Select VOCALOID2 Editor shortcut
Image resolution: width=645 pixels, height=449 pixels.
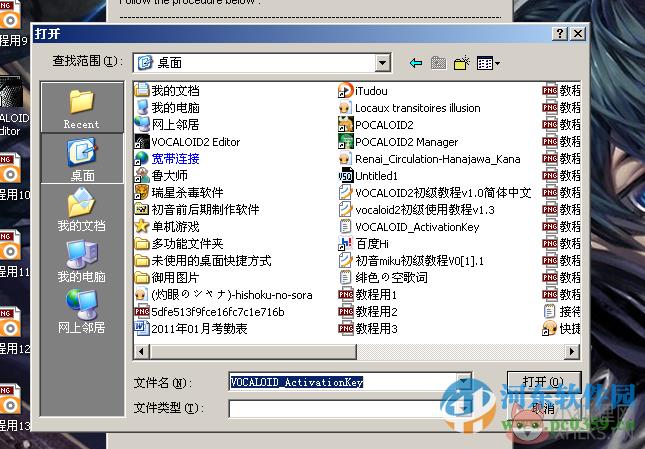188,142
